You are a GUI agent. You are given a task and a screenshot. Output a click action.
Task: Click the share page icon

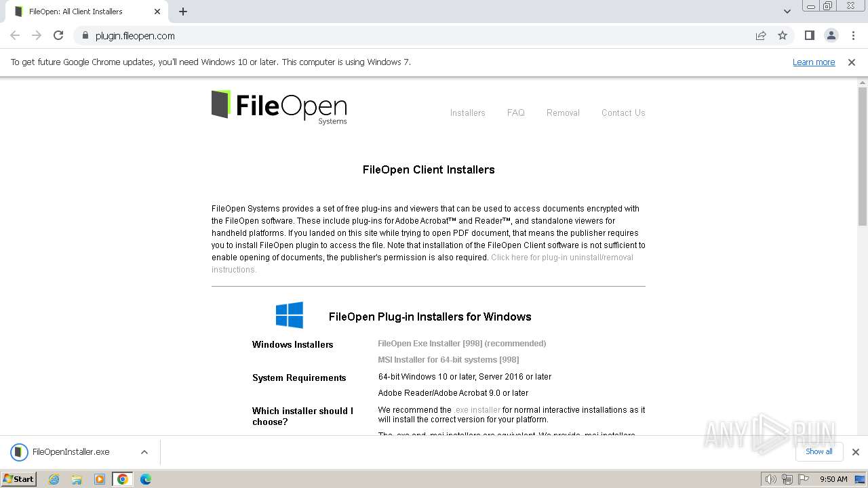coord(761,36)
